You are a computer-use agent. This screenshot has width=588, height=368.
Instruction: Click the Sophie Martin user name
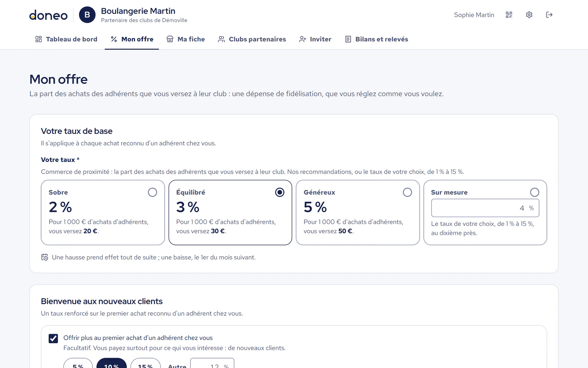tap(474, 15)
